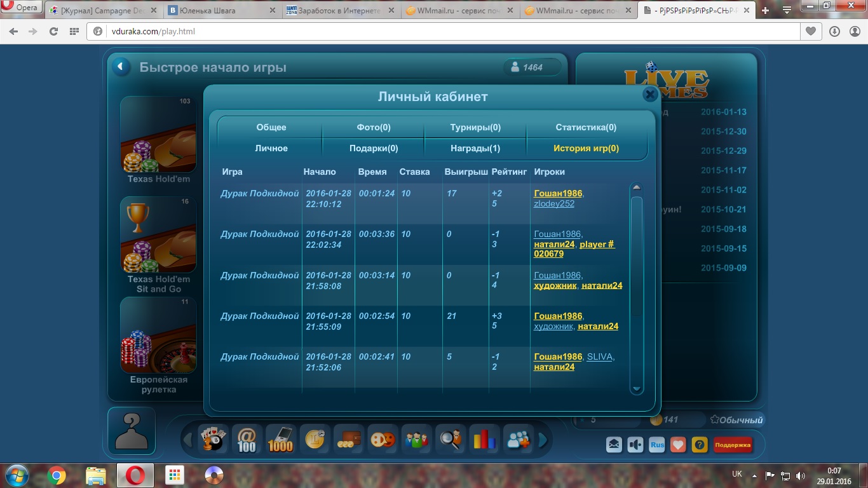Open games icon with cards and 8-ball
The image size is (868, 488).
(212, 438)
